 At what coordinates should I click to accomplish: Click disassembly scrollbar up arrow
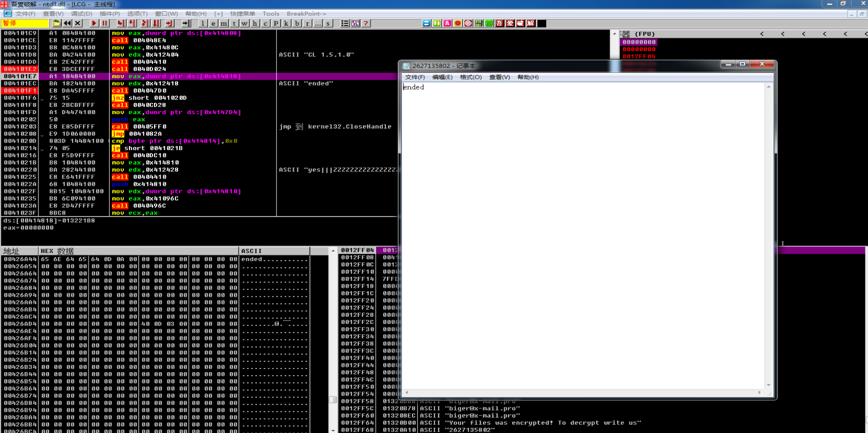tap(615, 33)
